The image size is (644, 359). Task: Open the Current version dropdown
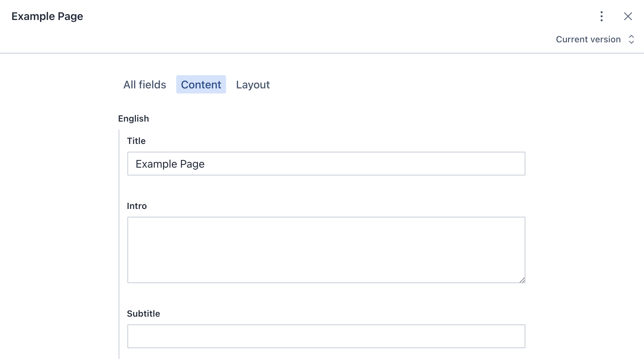tap(595, 39)
